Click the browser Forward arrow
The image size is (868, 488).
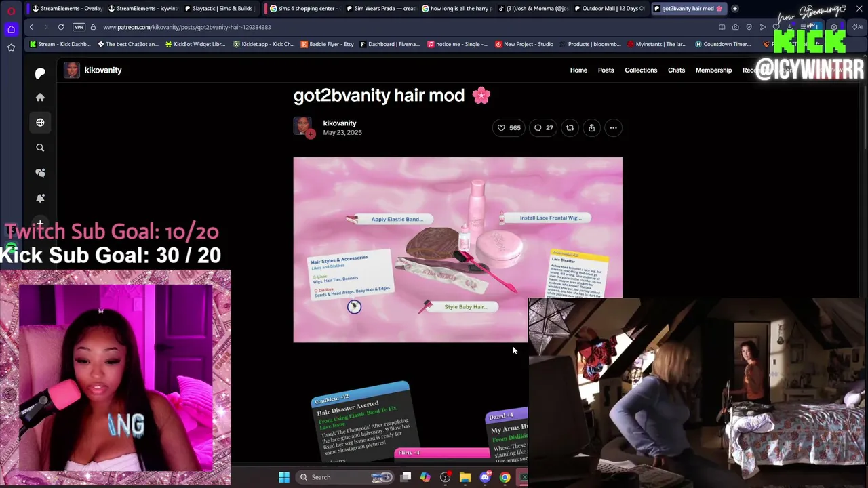click(45, 27)
